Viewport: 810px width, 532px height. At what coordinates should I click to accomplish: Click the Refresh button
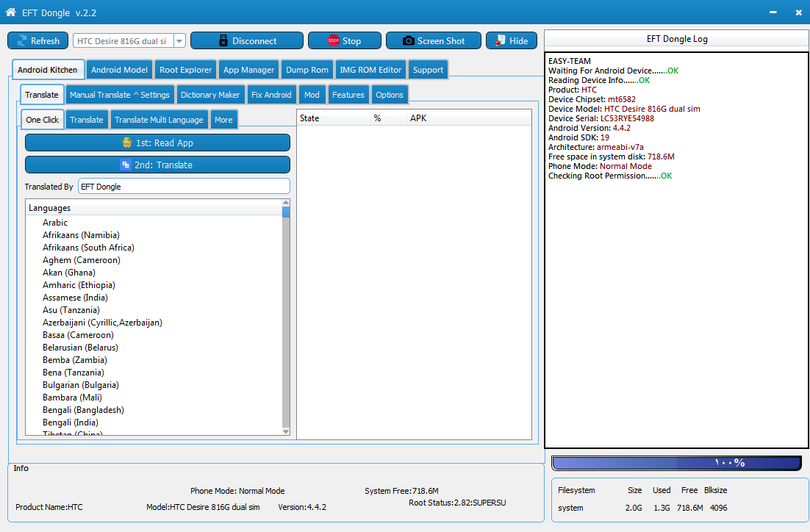pos(37,41)
